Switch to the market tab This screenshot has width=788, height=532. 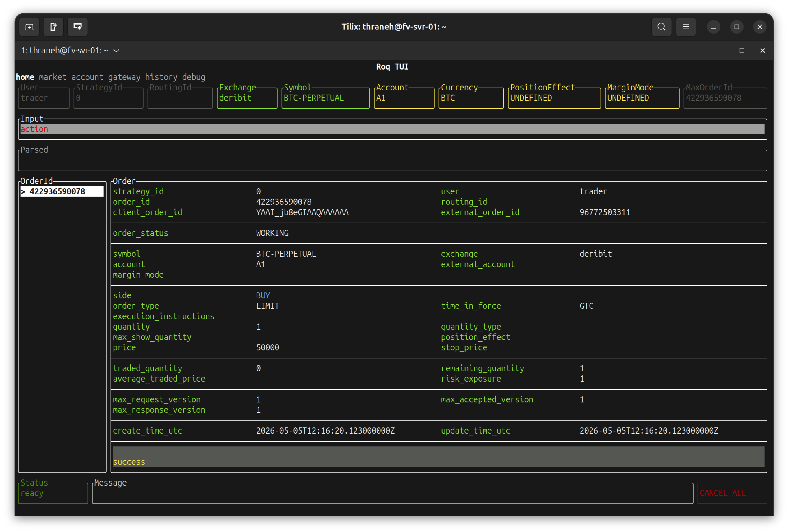click(53, 77)
